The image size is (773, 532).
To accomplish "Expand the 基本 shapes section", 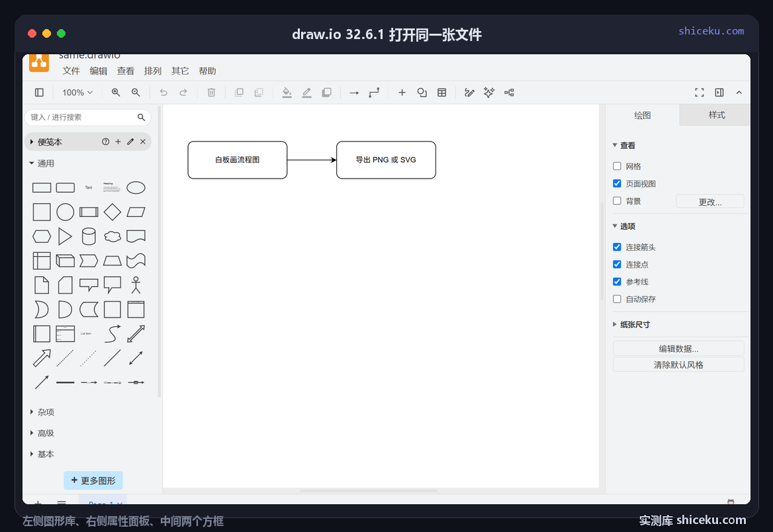I will click(42, 455).
